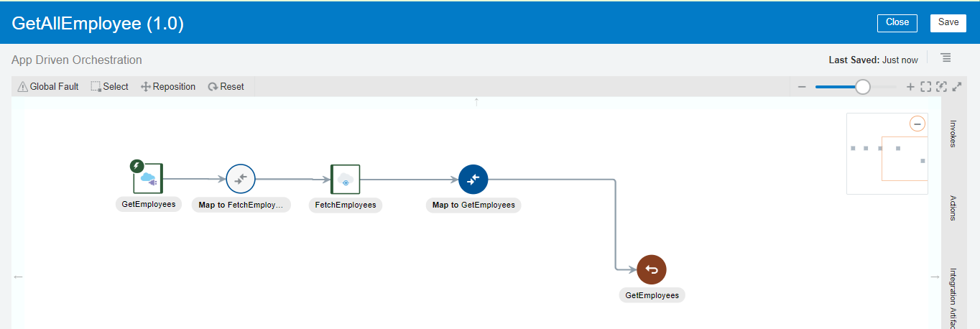Screen dimensions: 980x329
Task: Click the GetAllEmployee (1.0) title
Action: 98,23
